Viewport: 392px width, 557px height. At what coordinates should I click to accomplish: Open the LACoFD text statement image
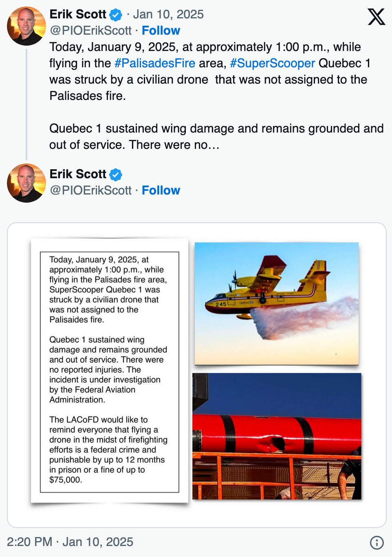coord(110,372)
